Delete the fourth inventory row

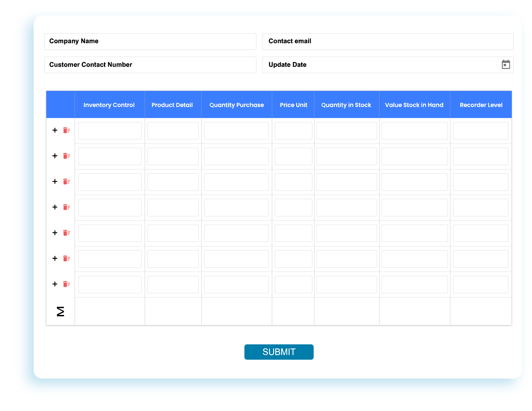[66, 207]
